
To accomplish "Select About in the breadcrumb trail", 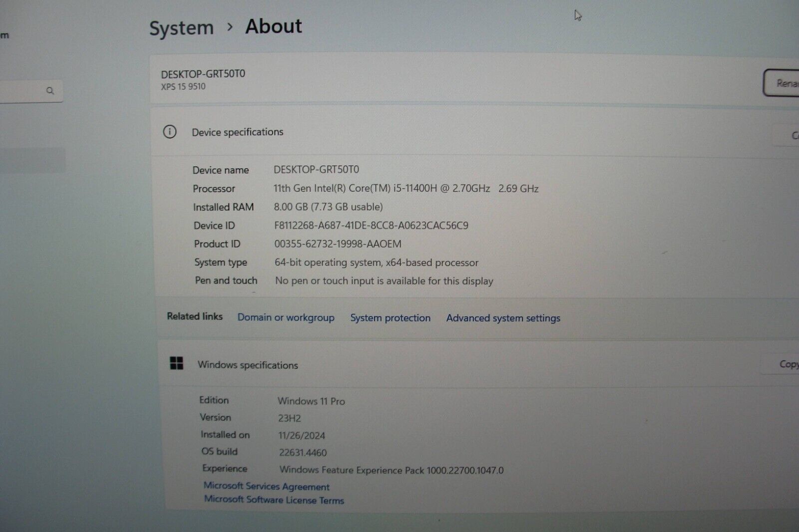I will click(x=273, y=26).
